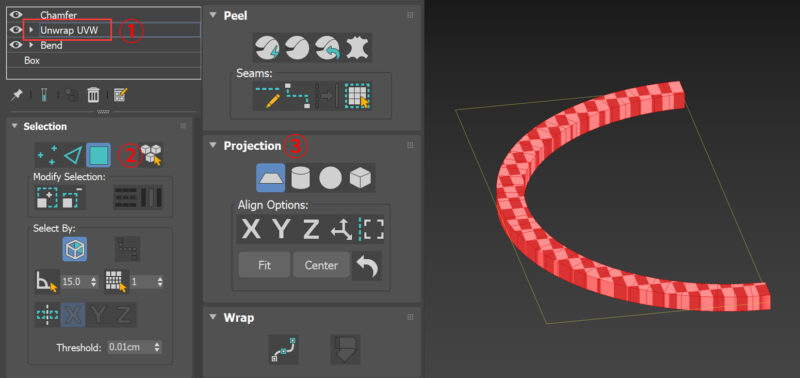The image size is (800, 378).
Task: Choose Edge sub-object selection mode
Action: tap(73, 156)
